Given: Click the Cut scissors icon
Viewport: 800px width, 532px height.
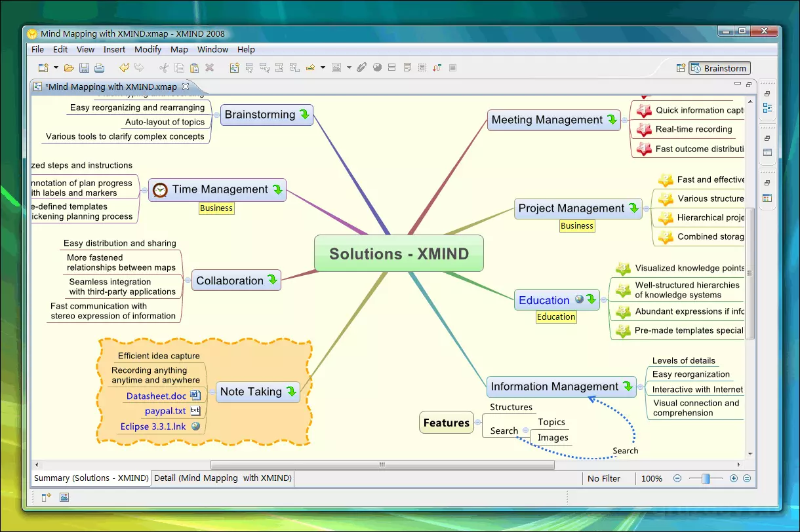Looking at the screenshot, I should (164, 67).
